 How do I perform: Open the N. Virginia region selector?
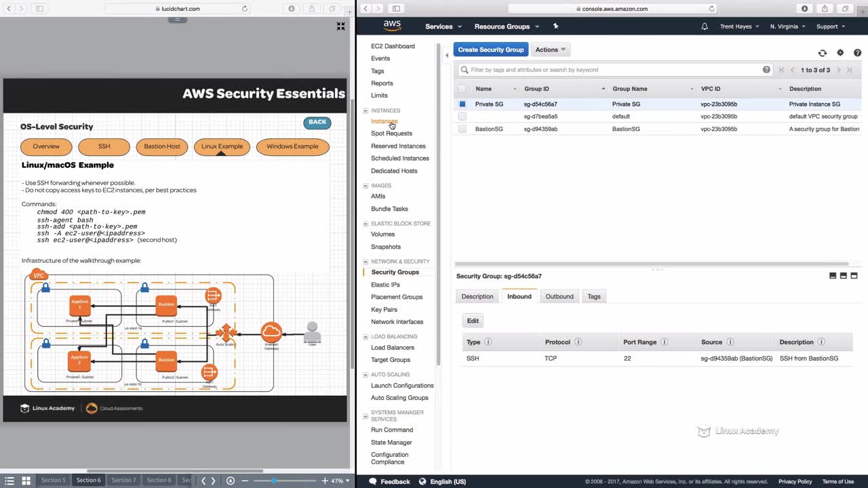pyautogui.click(x=787, y=26)
